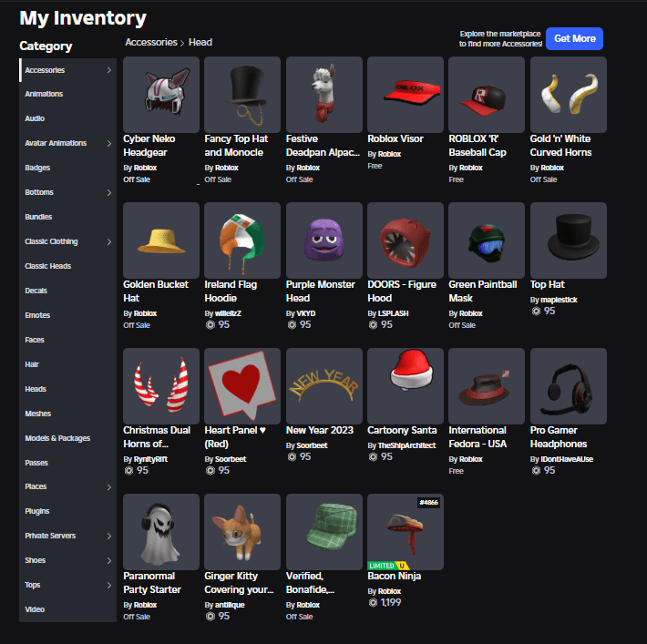View the Ginger Kitty item thumbnail
The height and width of the screenshot is (644, 647).
242,532
